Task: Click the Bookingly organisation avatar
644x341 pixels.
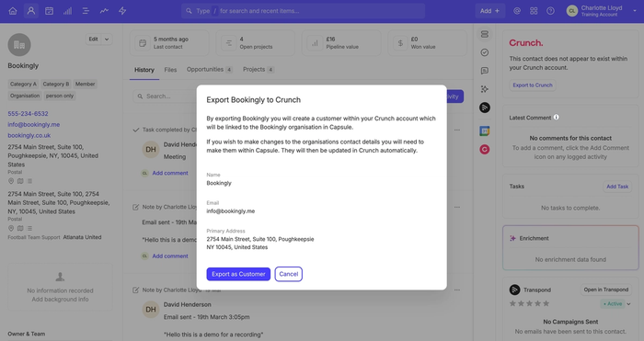Action: pos(19,45)
